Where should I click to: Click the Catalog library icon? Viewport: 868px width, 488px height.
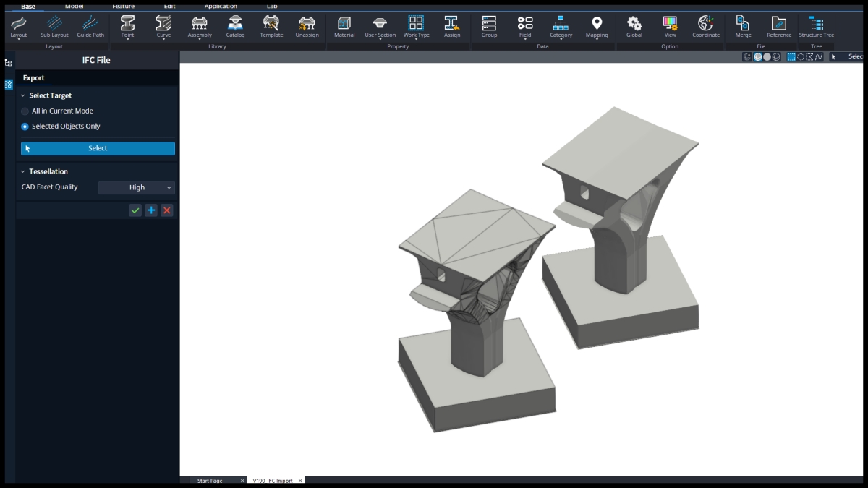click(235, 27)
